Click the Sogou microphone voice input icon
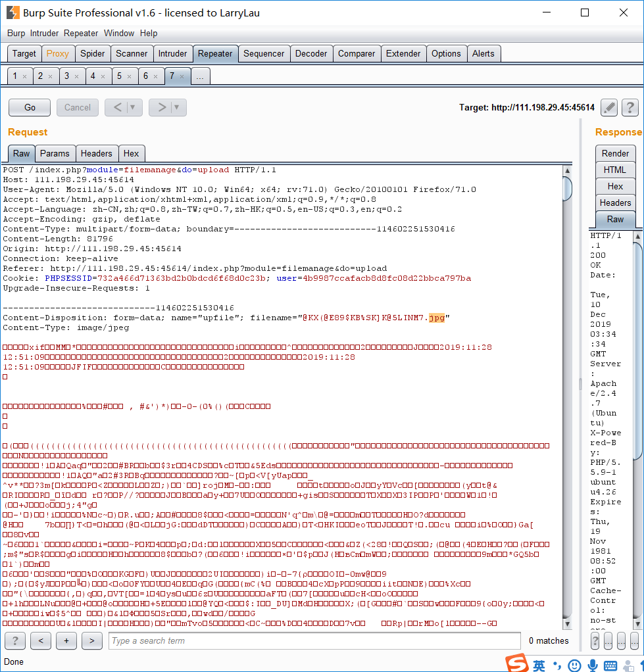 593,665
